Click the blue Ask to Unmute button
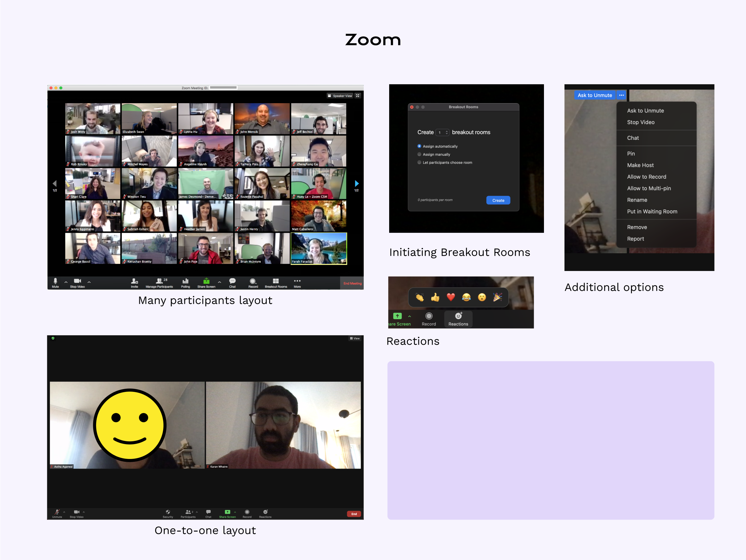The width and height of the screenshot is (746, 560). (x=595, y=95)
